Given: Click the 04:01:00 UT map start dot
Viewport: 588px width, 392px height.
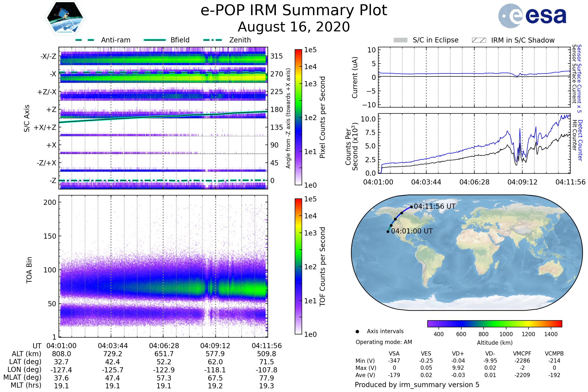Looking at the screenshot, I should 388,232.
